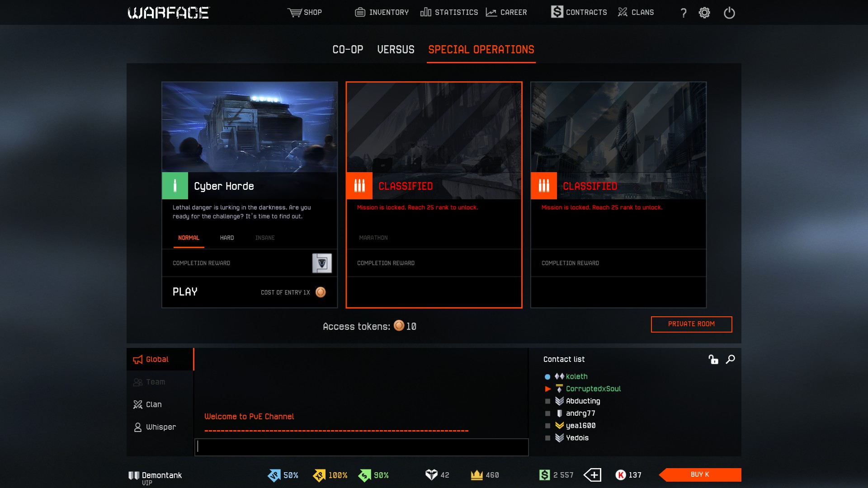
Task: Click the power quit icon
Action: point(729,13)
